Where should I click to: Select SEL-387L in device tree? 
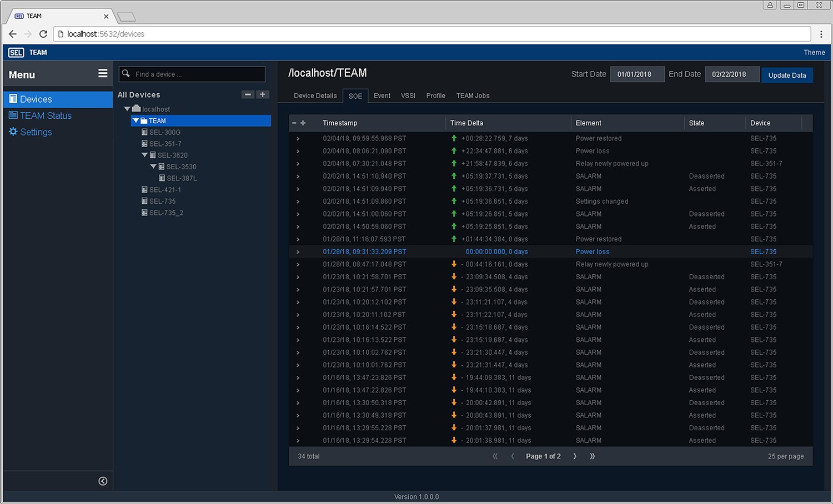click(x=182, y=178)
